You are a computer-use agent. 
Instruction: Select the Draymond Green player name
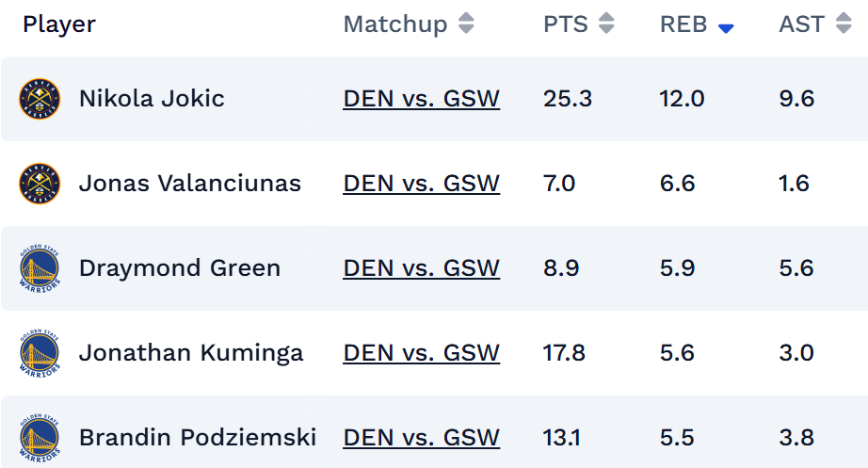(x=179, y=268)
